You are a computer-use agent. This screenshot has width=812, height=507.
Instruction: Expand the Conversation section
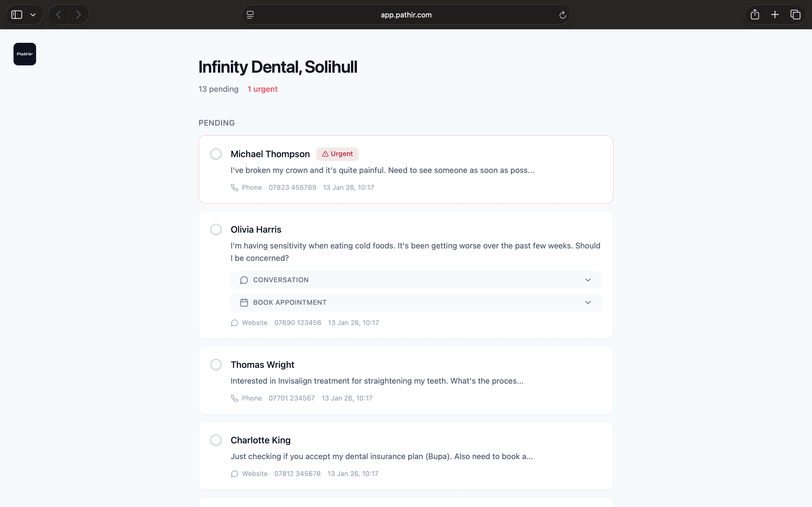click(x=416, y=280)
